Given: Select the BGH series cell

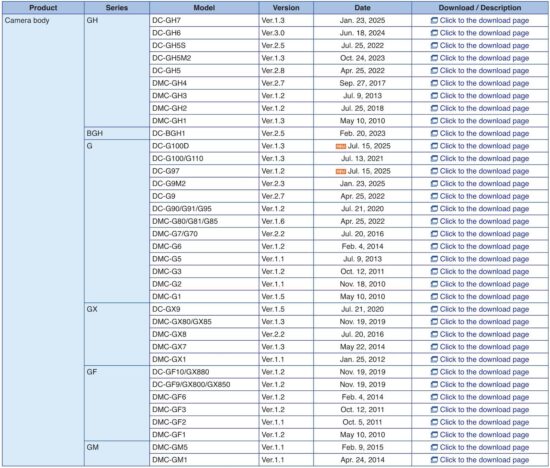Looking at the screenshot, I should click(117, 133).
